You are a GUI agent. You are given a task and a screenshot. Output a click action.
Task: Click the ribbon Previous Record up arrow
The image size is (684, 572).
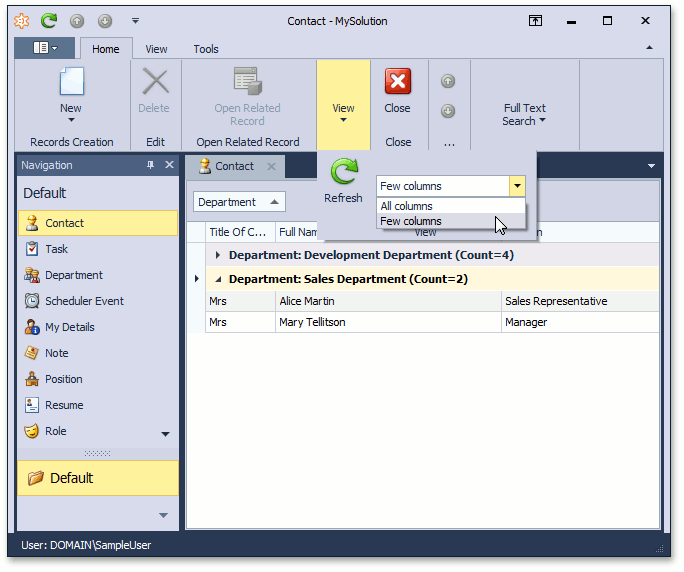[448, 81]
